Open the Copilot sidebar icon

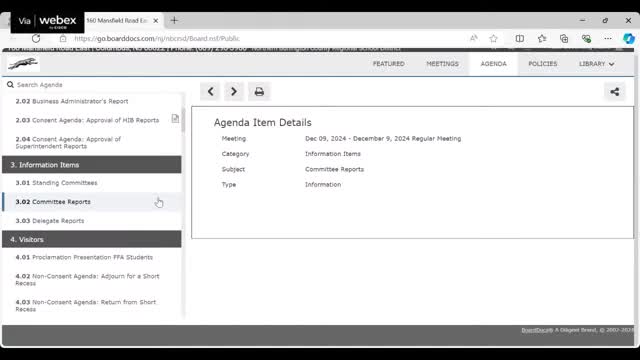tap(629, 38)
